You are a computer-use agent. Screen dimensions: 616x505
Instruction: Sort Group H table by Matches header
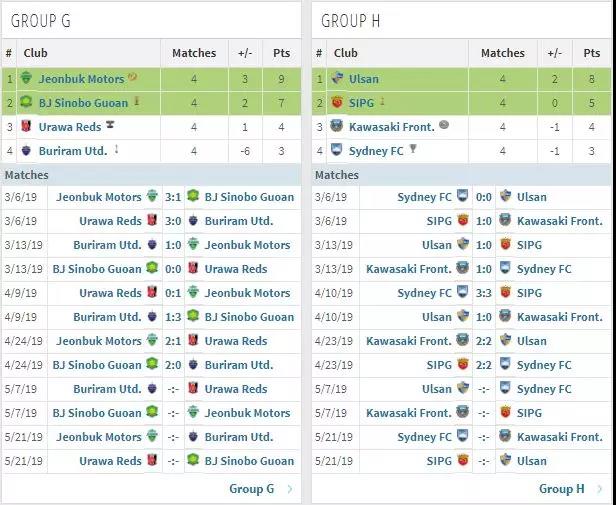pyautogui.click(x=502, y=53)
